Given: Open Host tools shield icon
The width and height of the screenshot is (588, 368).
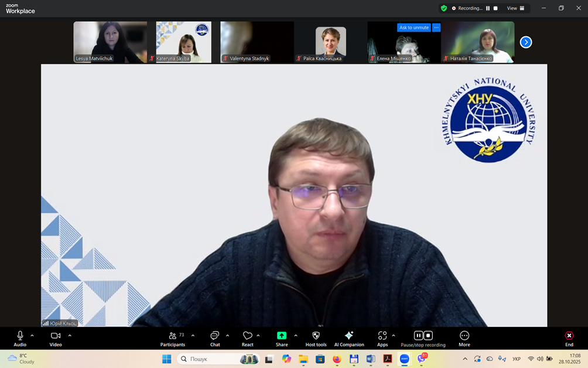Looking at the screenshot, I should click(x=316, y=336).
